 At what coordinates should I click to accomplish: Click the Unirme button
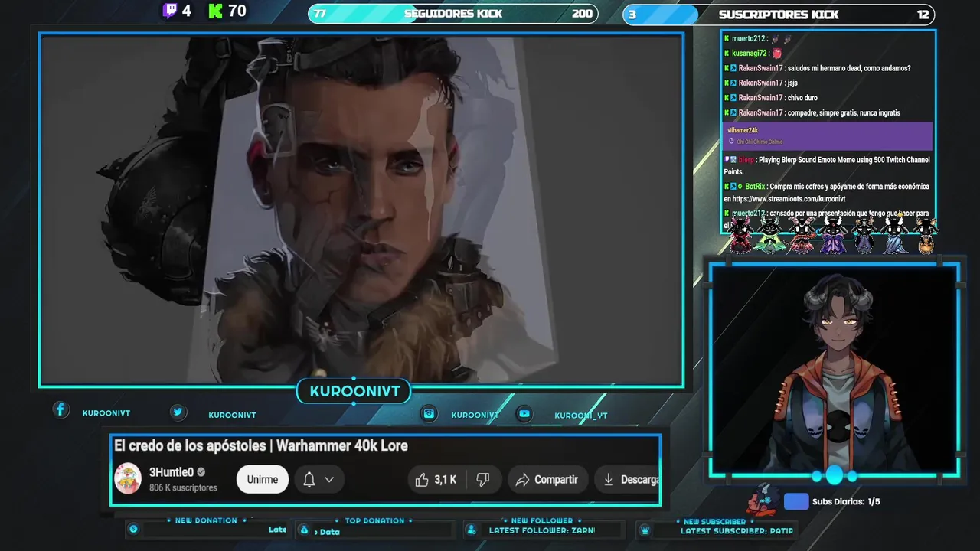tap(263, 480)
